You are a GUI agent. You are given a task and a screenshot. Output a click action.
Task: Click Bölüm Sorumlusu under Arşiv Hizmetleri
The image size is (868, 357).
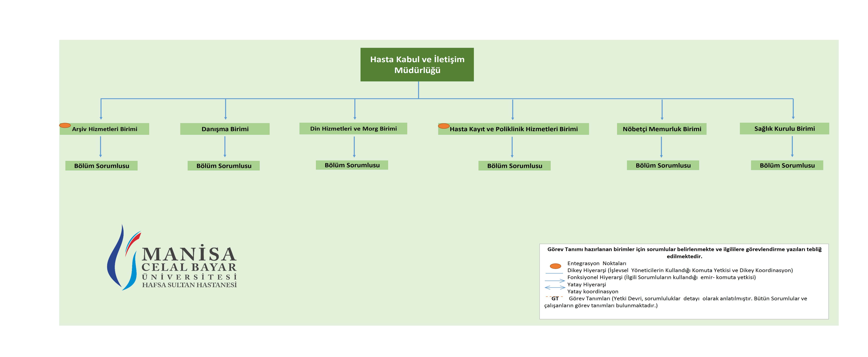point(101,166)
